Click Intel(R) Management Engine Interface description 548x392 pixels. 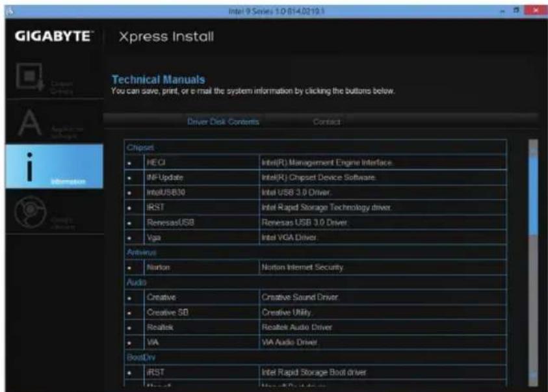pyautogui.click(x=327, y=163)
